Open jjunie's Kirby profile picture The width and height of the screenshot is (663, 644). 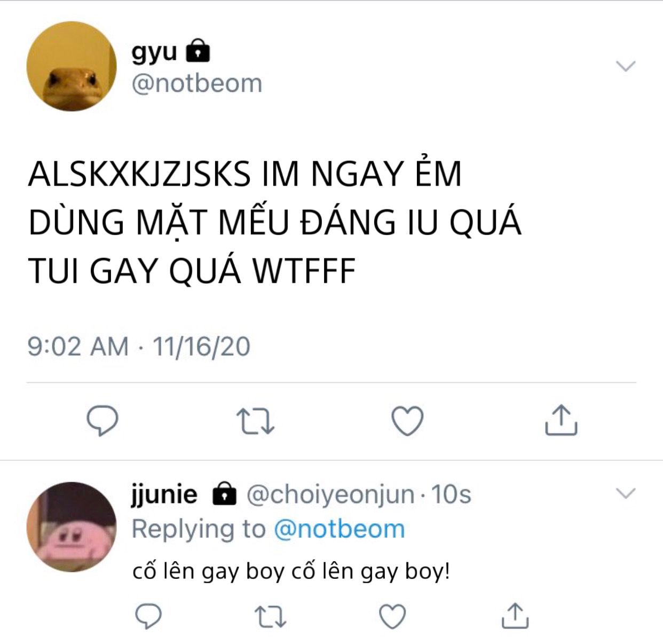pos(72,527)
